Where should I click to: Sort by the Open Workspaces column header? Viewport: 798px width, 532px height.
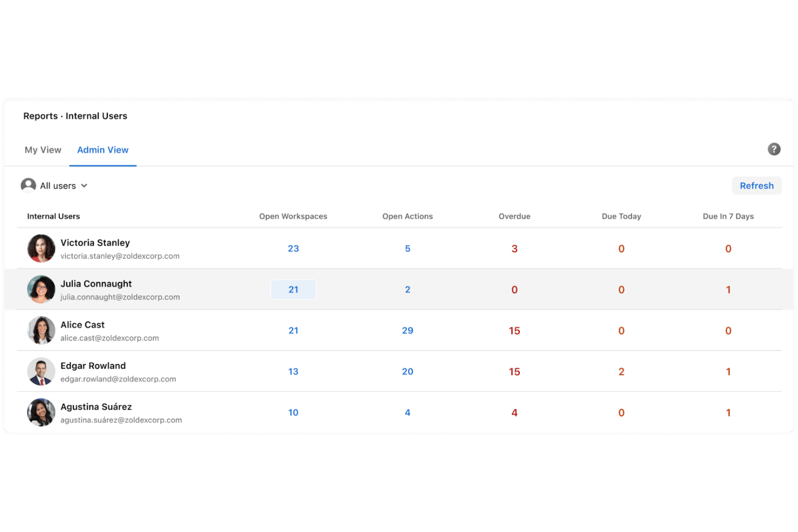(293, 216)
